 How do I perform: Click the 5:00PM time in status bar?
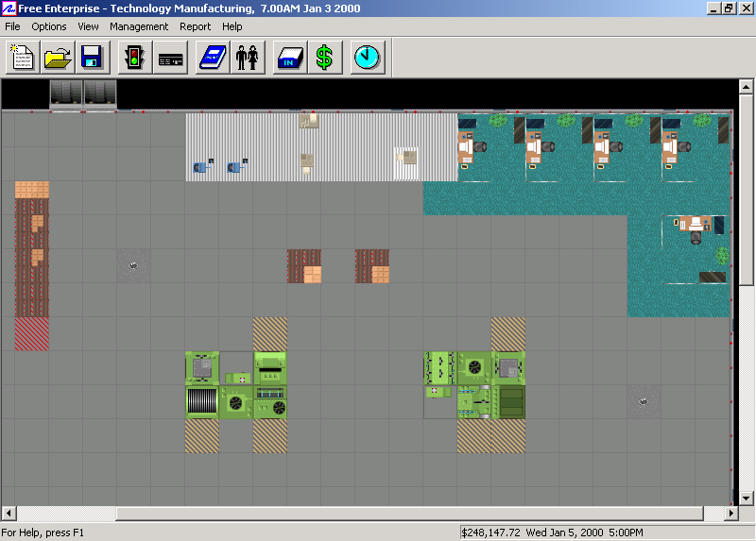[626, 533]
